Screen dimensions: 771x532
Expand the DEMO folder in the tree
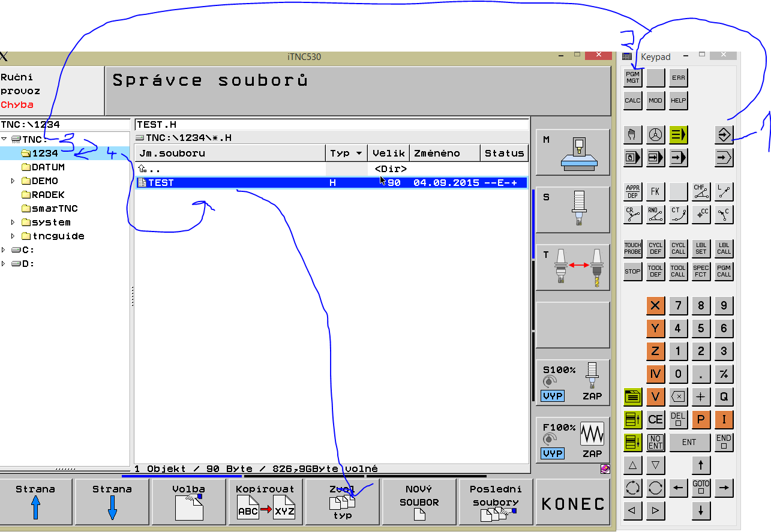pyautogui.click(x=13, y=181)
